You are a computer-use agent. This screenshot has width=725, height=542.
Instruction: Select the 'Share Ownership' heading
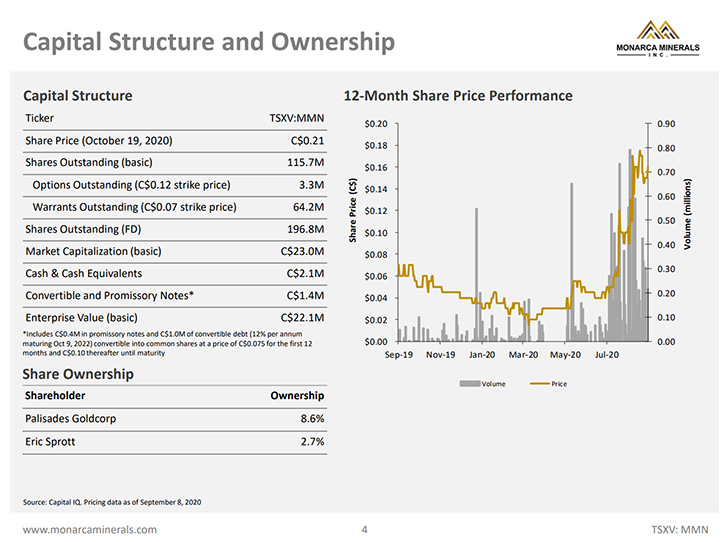78,374
